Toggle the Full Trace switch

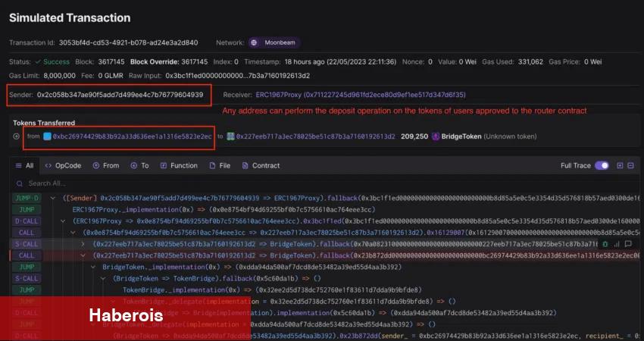pos(602,165)
